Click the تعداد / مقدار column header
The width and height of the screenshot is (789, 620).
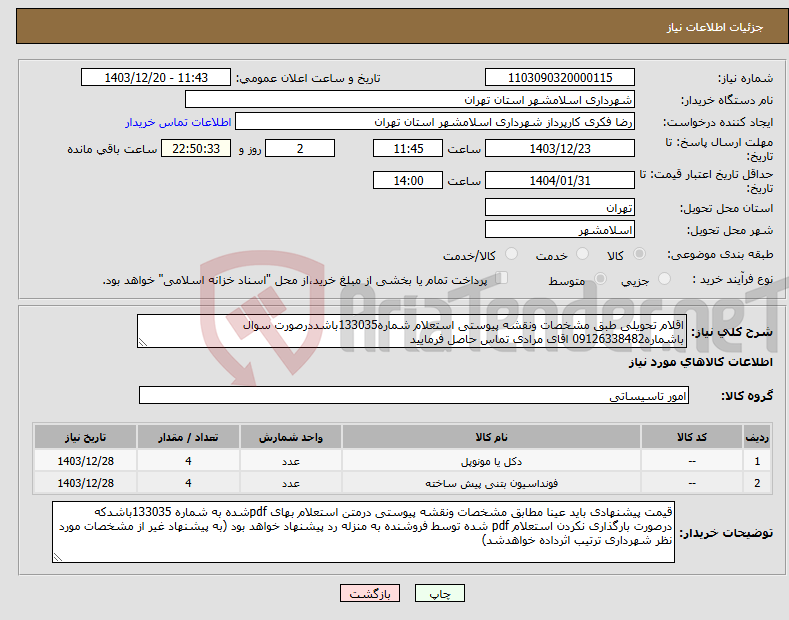[x=188, y=437]
